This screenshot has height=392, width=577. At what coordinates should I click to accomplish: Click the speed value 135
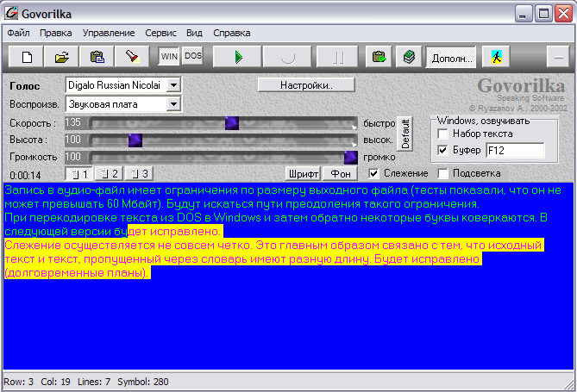pos(72,122)
